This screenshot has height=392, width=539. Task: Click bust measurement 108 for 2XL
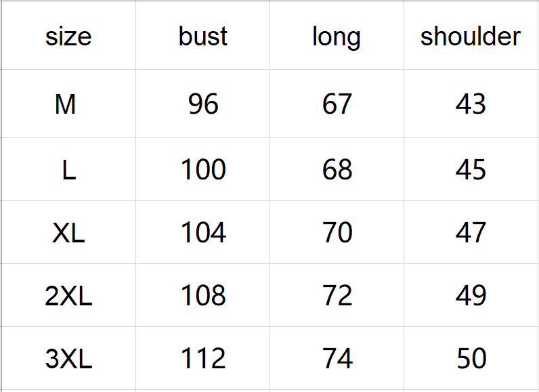(203, 297)
